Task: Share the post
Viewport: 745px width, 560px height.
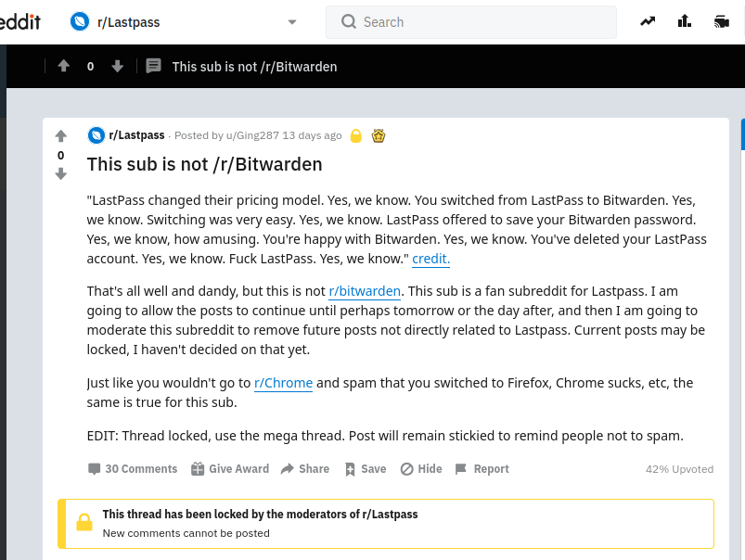Action: pos(305,469)
